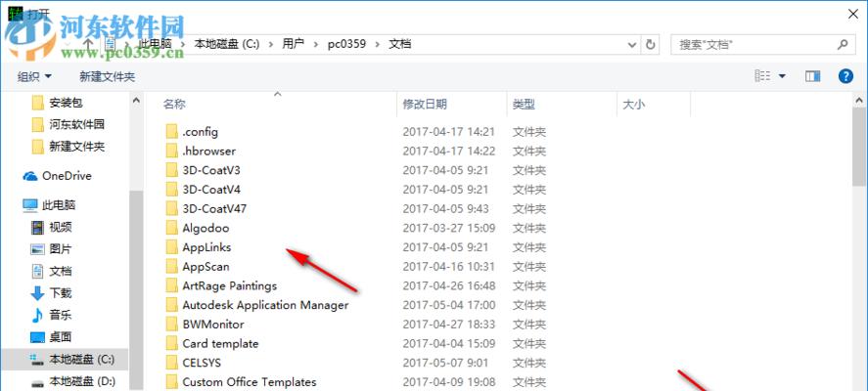Expand the chevron after 此电脑 in breadcrumb
Viewport: 868px width, 391px height.
pyautogui.click(x=183, y=44)
